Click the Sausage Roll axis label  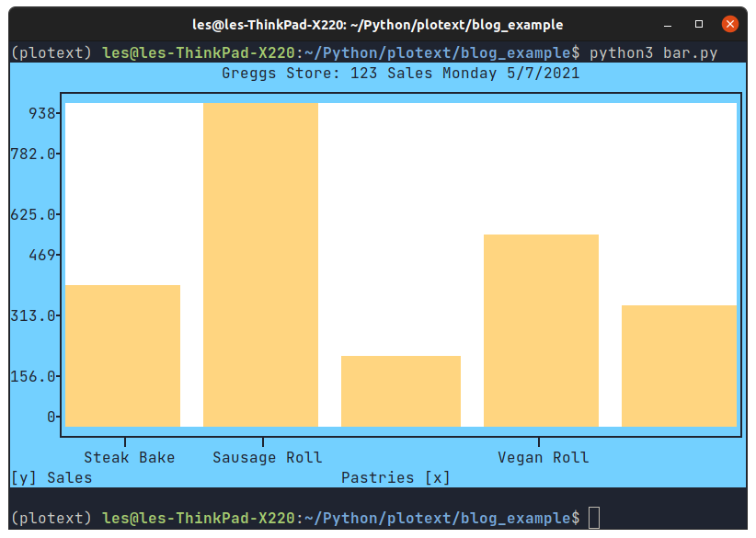coord(267,457)
